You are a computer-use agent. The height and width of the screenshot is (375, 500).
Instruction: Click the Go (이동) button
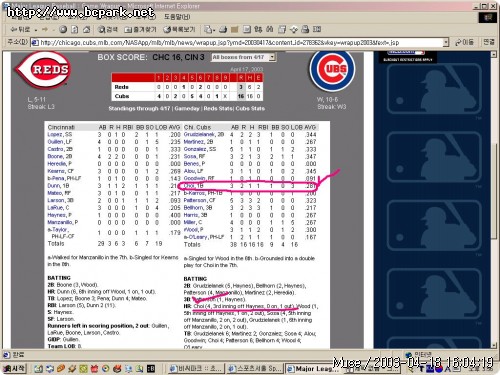465,42
